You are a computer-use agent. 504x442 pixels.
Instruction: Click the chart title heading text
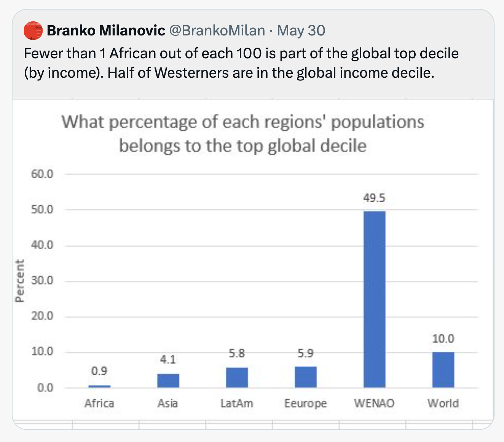tap(243, 134)
